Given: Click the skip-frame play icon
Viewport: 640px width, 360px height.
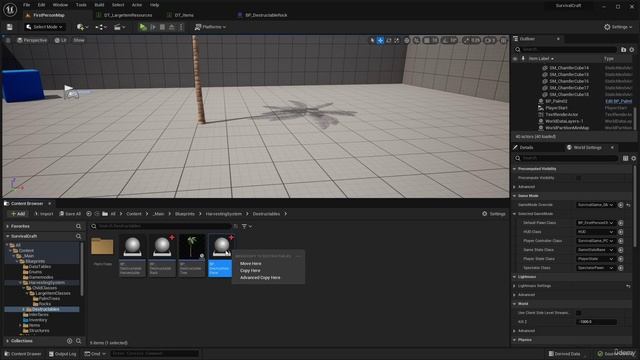Looking at the screenshot, I should [x=153, y=27].
